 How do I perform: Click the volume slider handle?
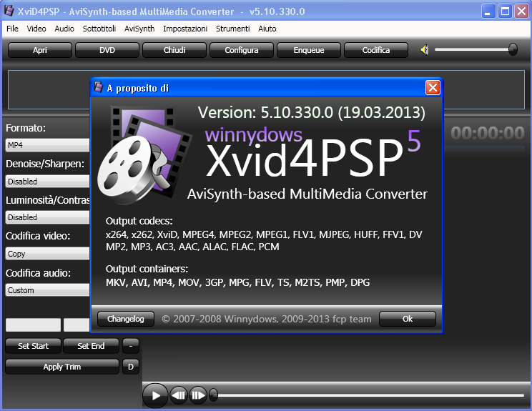click(513, 50)
